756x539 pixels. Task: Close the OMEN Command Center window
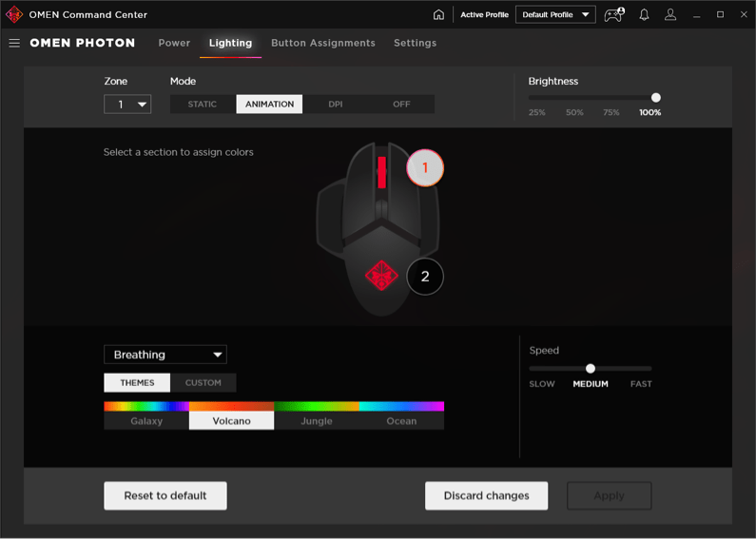coord(744,15)
